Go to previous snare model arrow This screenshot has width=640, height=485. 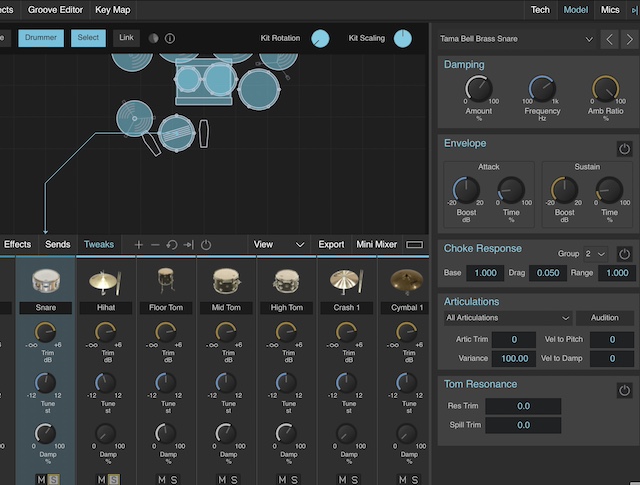pyautogui.click(x=610, y=40)
